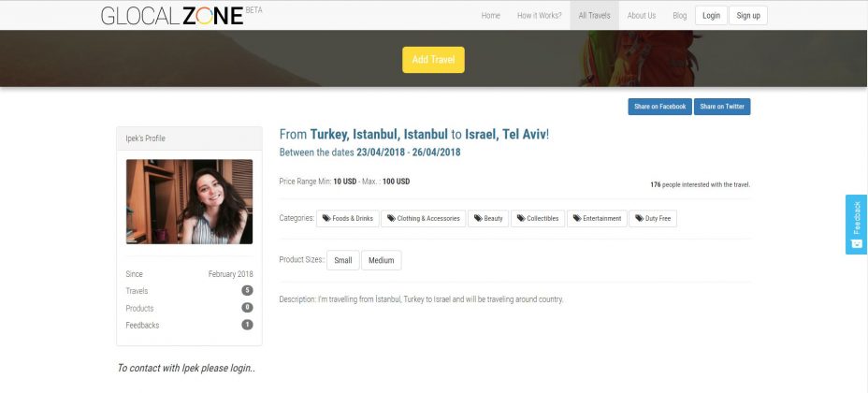This screenshot has width=868, height=393.
Task: Select the Clothing & Accessories tag
Action: (424, 219)
